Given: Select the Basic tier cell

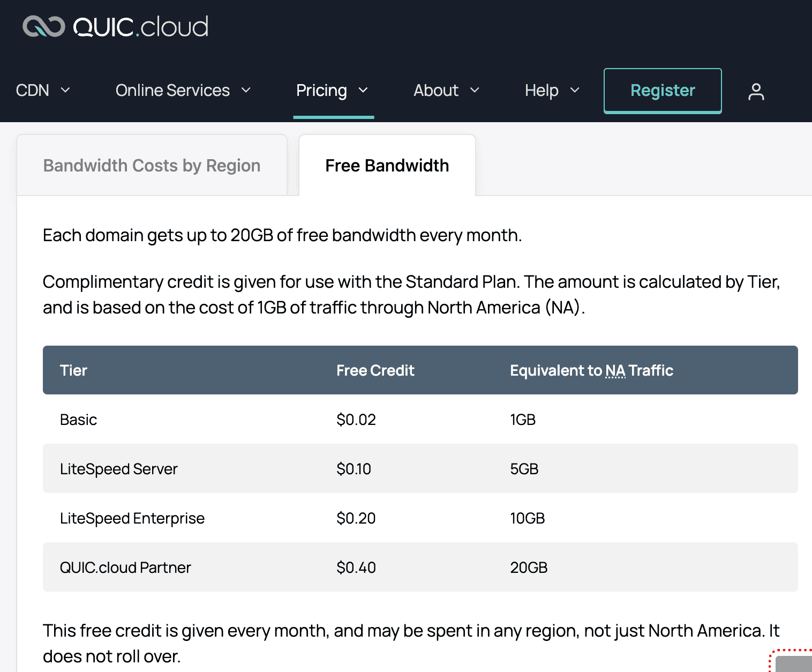Looking at the screenshot, I should 78,420.
